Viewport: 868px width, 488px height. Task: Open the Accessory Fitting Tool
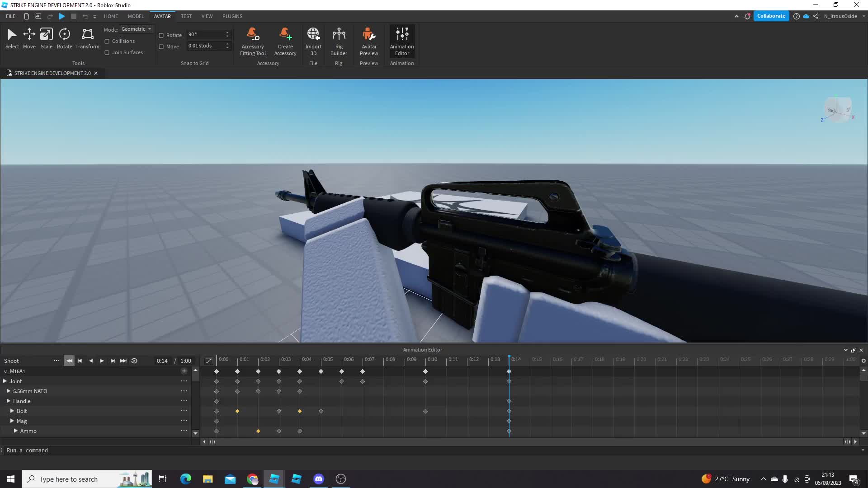tap(253, 41)
